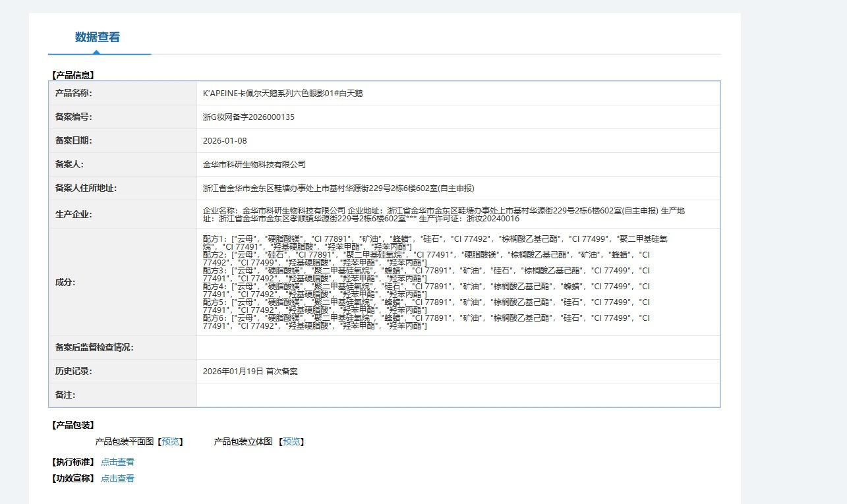Click the product name K'APEINE value cell
This screenshot has height=504, width=847.
click(458, 93)
